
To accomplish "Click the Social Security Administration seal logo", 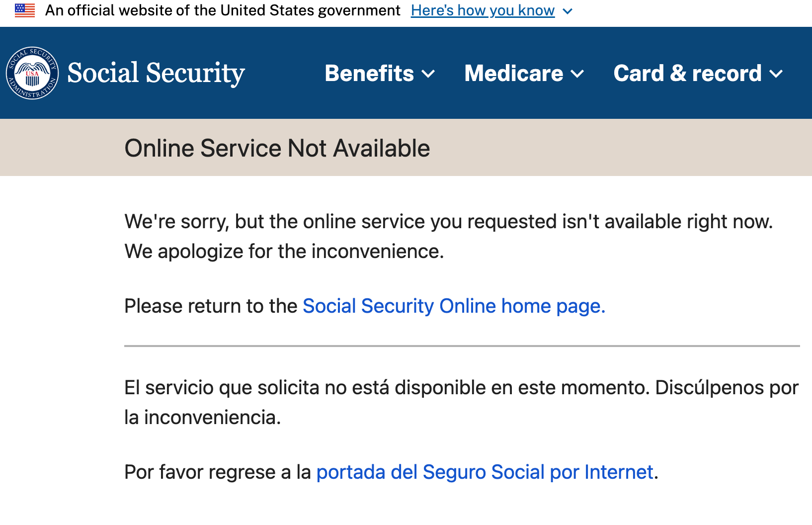I will pyautogui.click(x=32, y=73).
